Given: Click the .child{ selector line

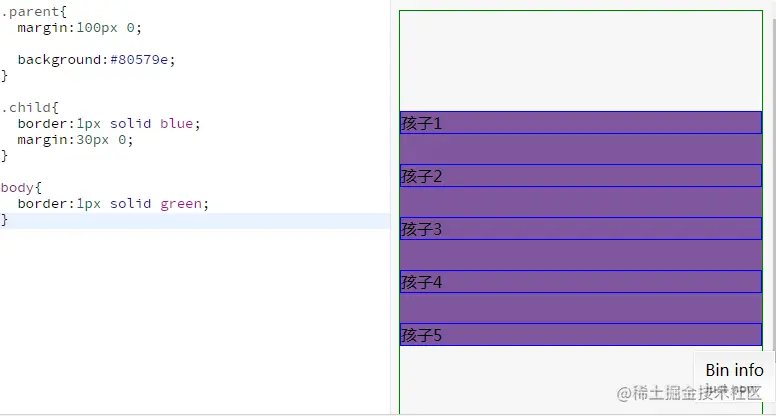Looking at the screenshot, I should tap(30, 107).
